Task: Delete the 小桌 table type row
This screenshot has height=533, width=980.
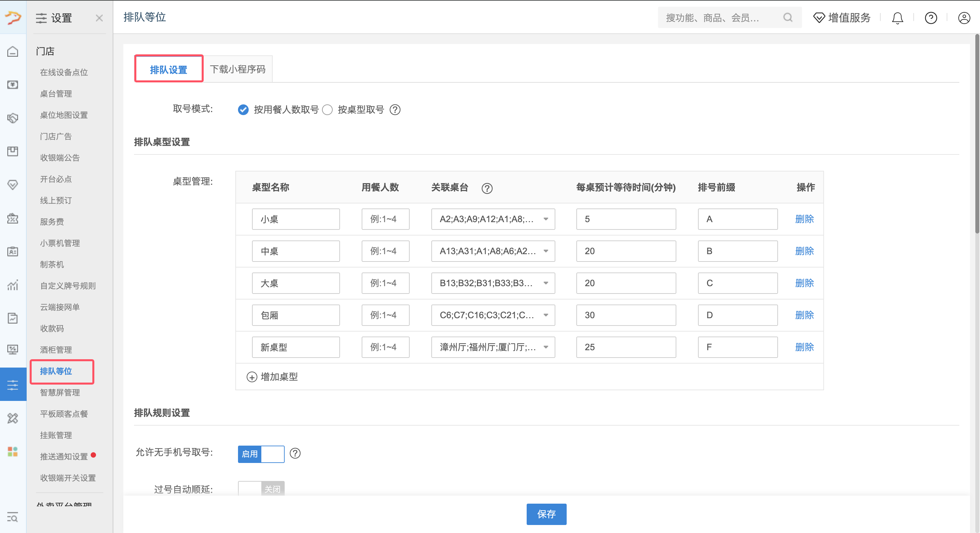Action: click(x=804, y=219)
